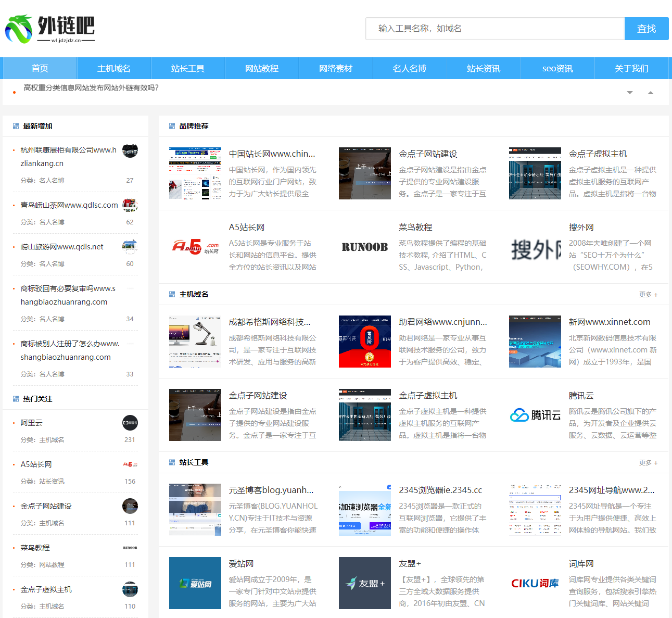
Task: Open 中国站长网www.chin... title link
Action: pos(272,154)
